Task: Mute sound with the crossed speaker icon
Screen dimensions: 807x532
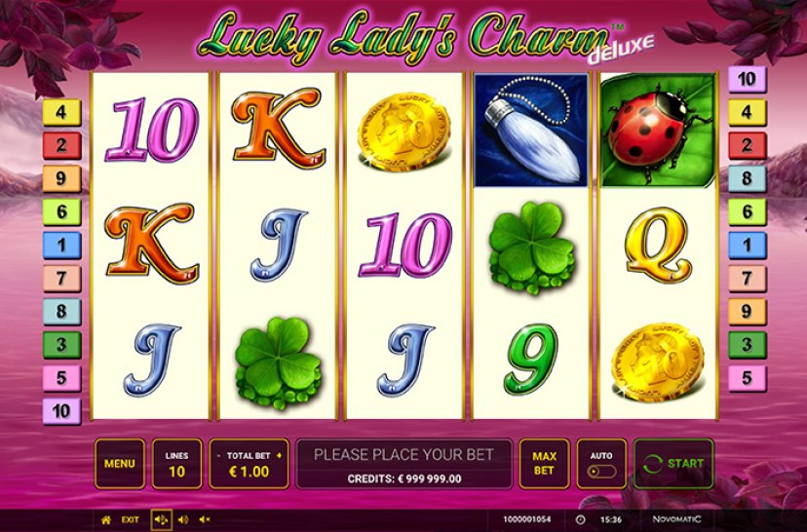Action: pos(205,519)
